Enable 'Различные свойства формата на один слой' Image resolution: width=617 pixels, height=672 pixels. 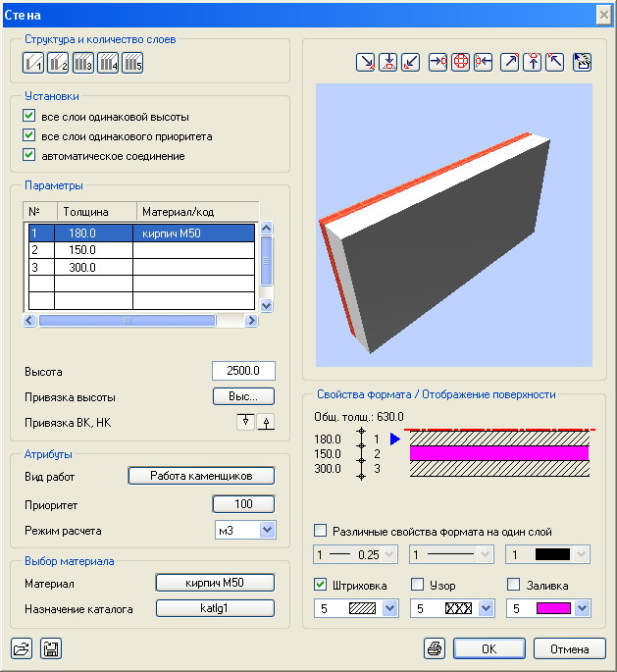coord(320,531)
